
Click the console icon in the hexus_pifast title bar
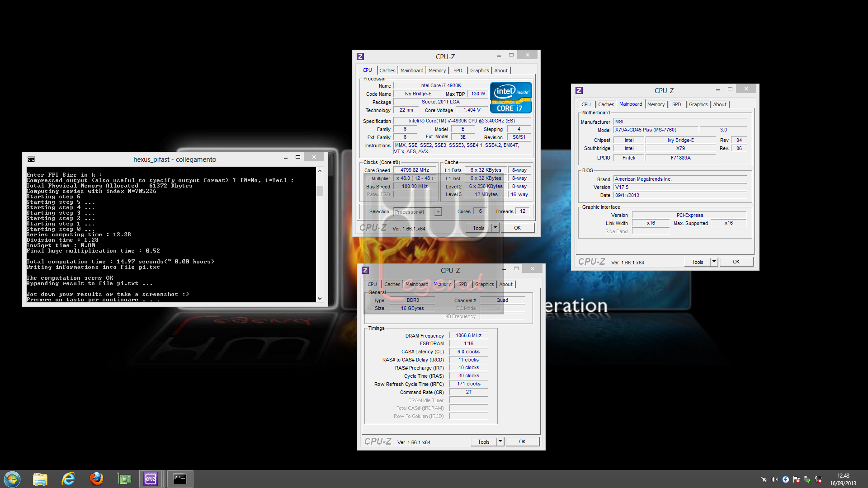tap(31, 160)
